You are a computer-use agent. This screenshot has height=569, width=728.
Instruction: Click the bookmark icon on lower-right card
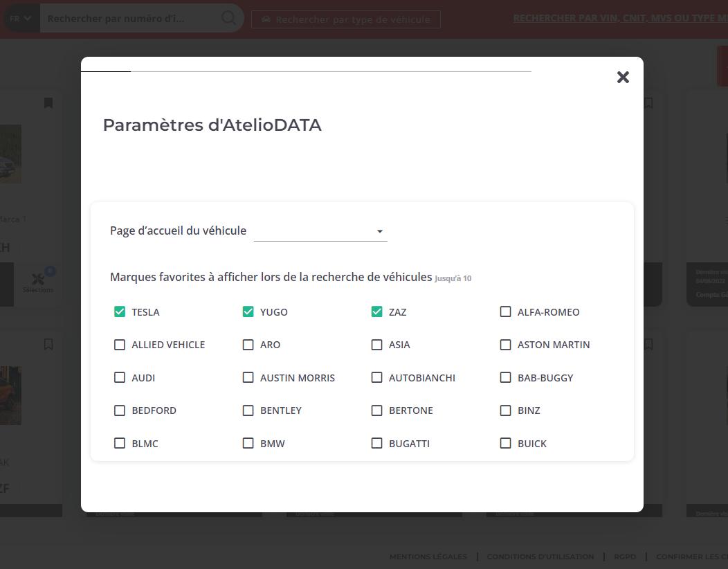(648, 344)
